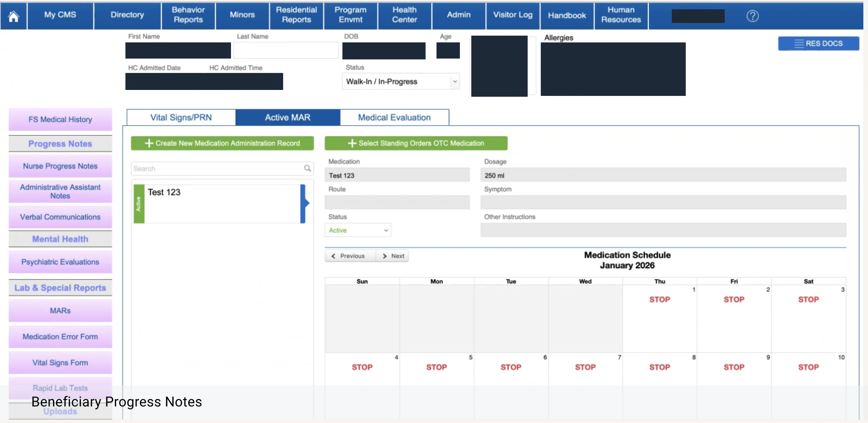Open Behavior Reports in navigation
868x423 pixels.
tap(188, 16)
